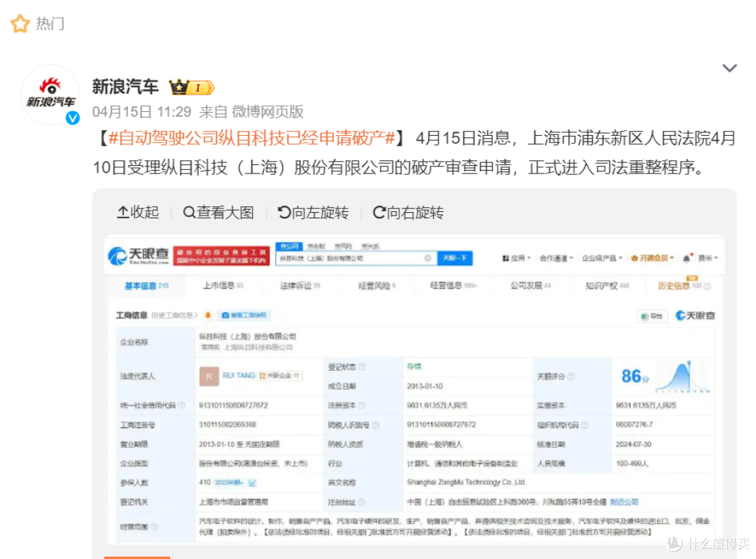Switch to the 公司发展 tab
Viewport: 756px width, 559px height.
(531, 285)
